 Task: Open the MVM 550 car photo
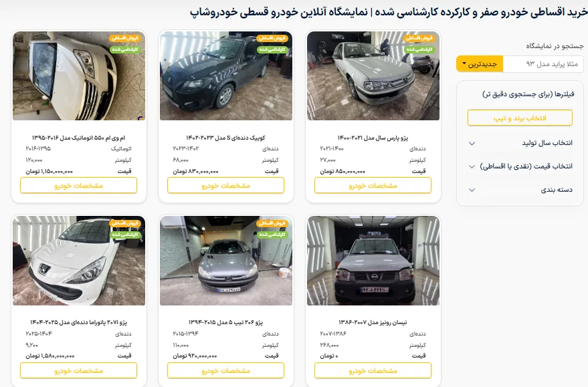pyautogui.click(x=79, y=76)
